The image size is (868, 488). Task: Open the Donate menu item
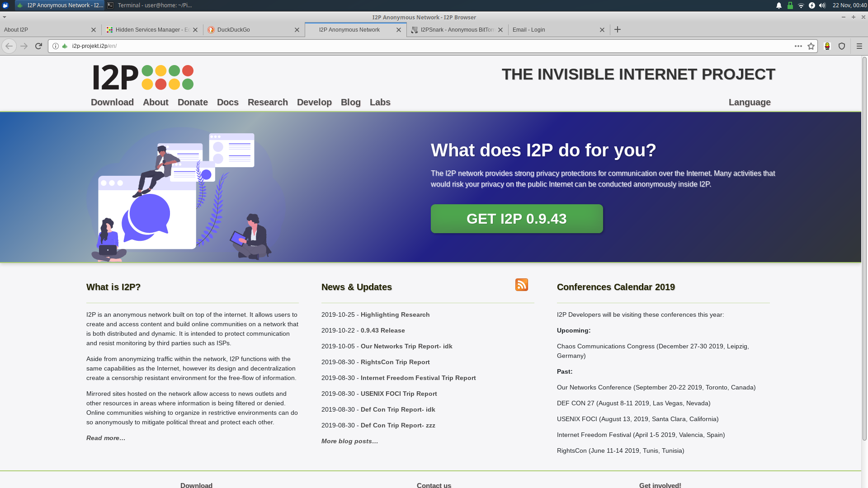(x=193, y=102)
